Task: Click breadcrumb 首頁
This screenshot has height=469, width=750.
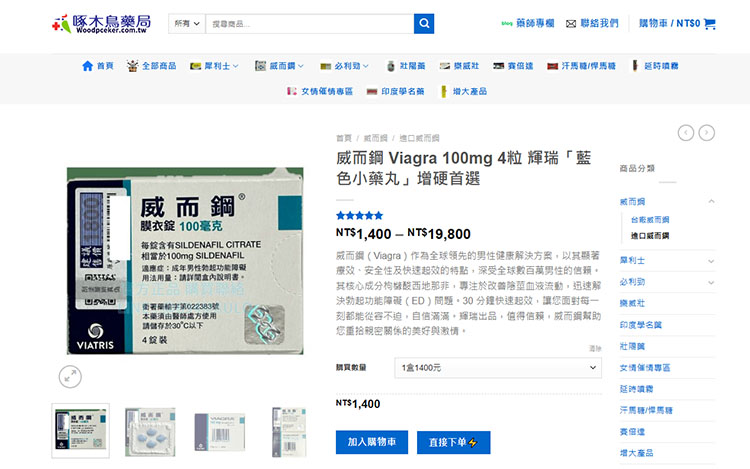Action: pos(343,138)
